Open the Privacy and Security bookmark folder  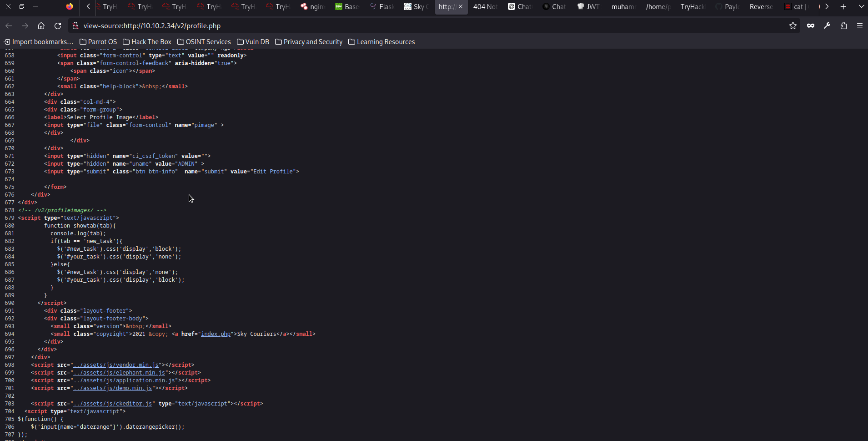click(309, 42)
